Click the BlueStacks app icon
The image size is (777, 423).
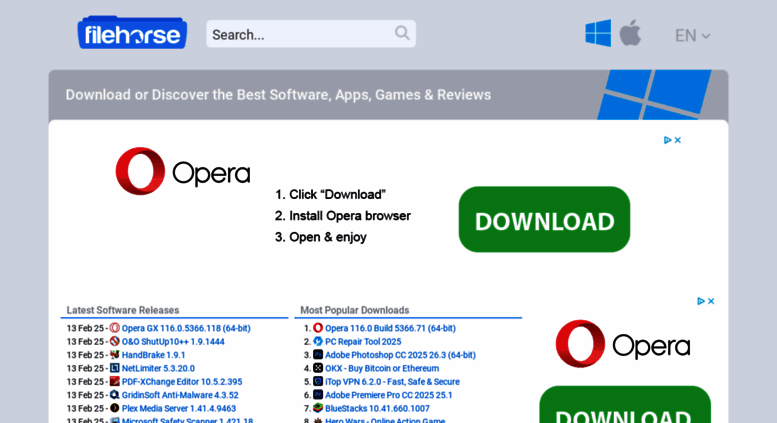pyautogui.click(x=318, y=408)
